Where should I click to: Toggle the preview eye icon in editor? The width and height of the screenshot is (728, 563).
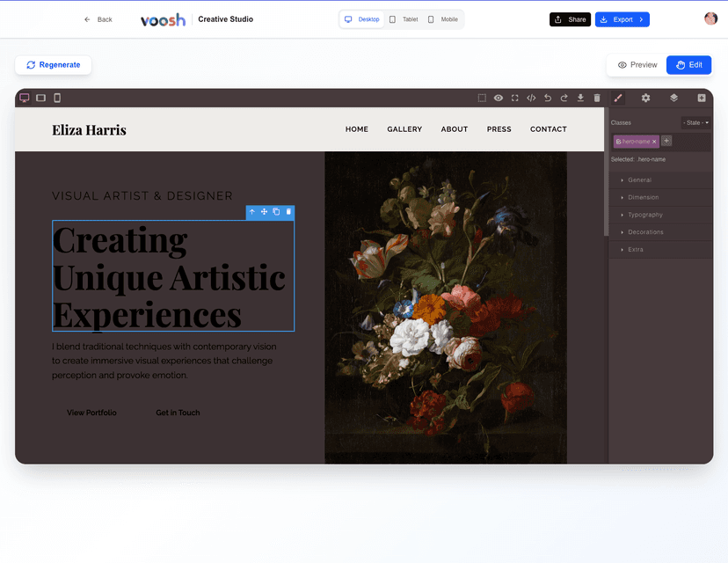[x=499, y=98]
